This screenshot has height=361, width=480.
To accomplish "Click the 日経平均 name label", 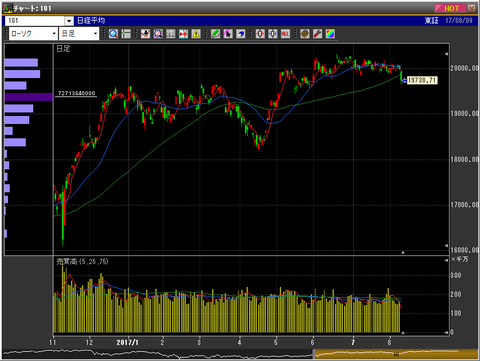I will click(91, 21).
